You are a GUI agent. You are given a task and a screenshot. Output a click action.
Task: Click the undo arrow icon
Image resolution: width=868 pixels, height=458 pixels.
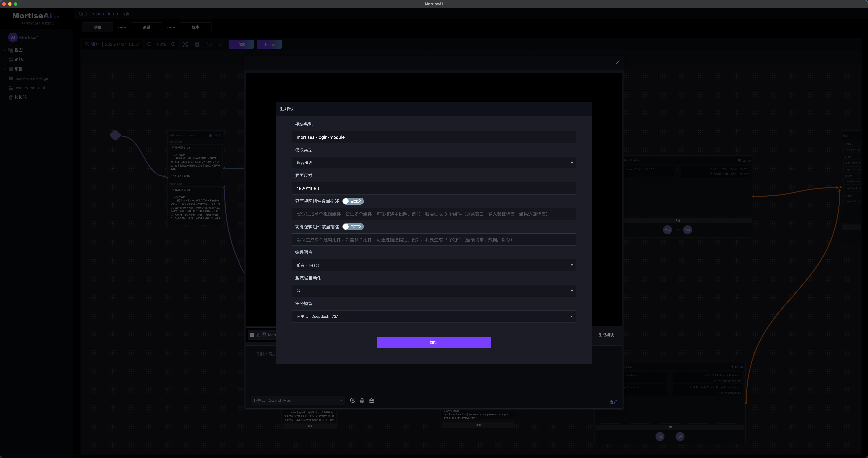[x=209, y=44]
